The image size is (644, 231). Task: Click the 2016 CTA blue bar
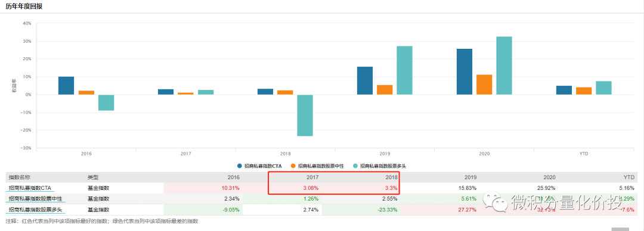(66, 86)
